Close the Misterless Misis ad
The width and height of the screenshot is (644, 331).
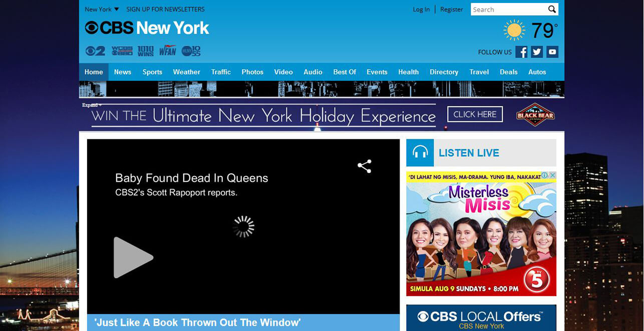click(x=553, y=175)
